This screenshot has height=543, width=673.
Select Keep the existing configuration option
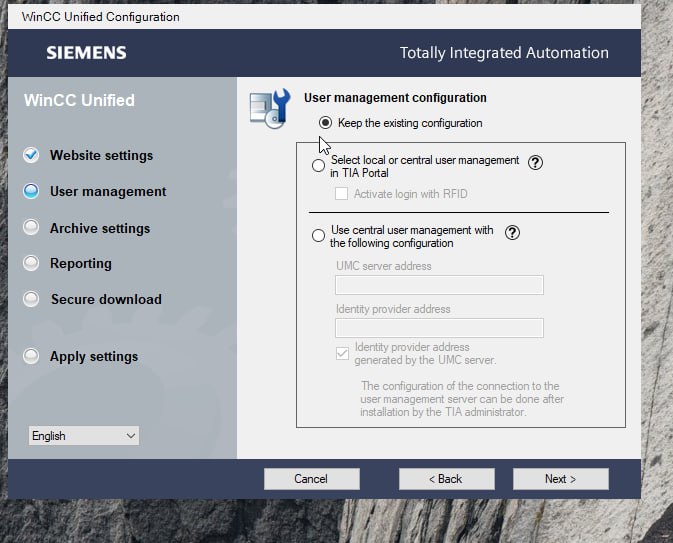click(x=325, y=123)
